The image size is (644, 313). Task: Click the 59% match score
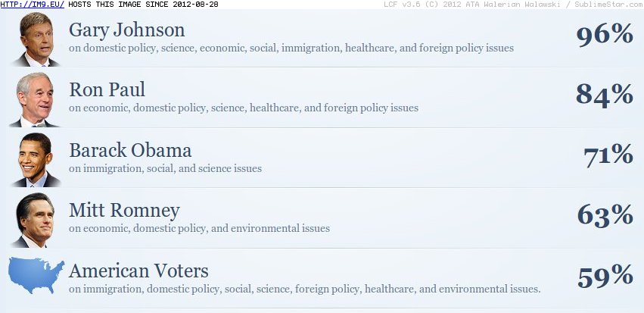tap(605, 276)
